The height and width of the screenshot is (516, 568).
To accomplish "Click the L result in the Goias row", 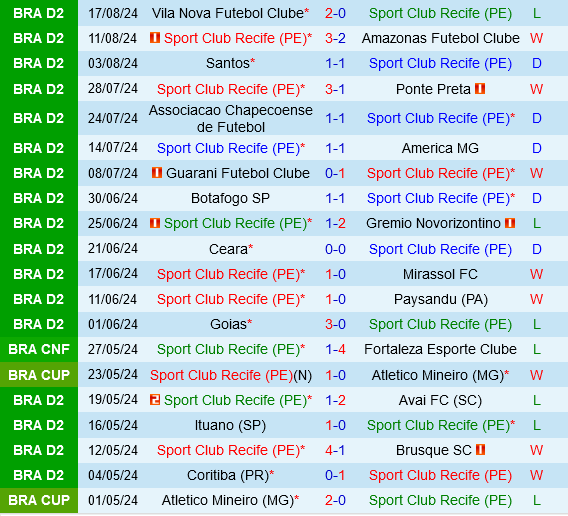I will pyautogui.click(x=536, y=324).
